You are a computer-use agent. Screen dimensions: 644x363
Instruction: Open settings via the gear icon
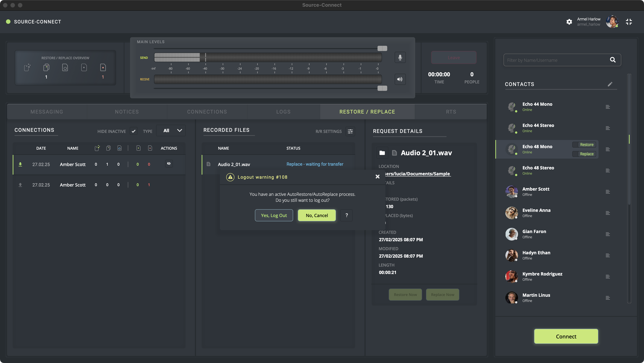pos(569,22)
